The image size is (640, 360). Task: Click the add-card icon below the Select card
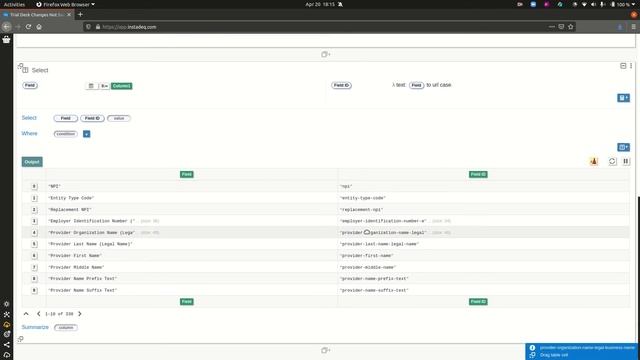(x=325, y=350)
